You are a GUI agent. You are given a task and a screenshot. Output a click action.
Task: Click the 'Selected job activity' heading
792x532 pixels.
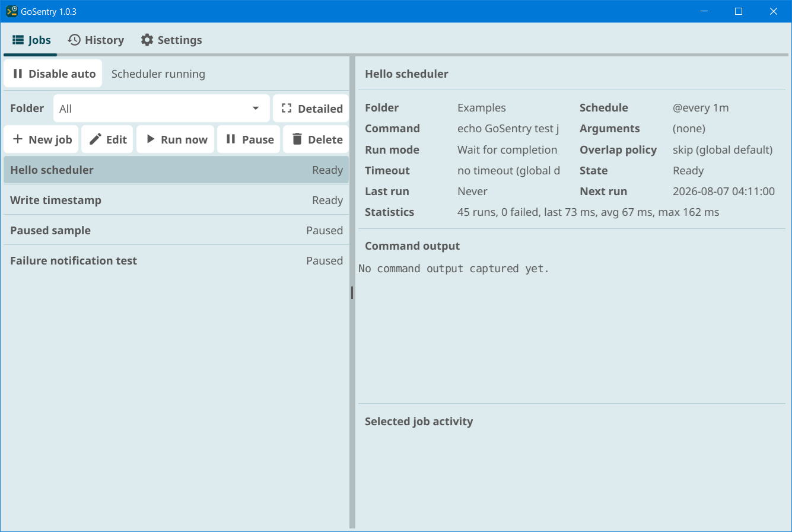(419, 422)
